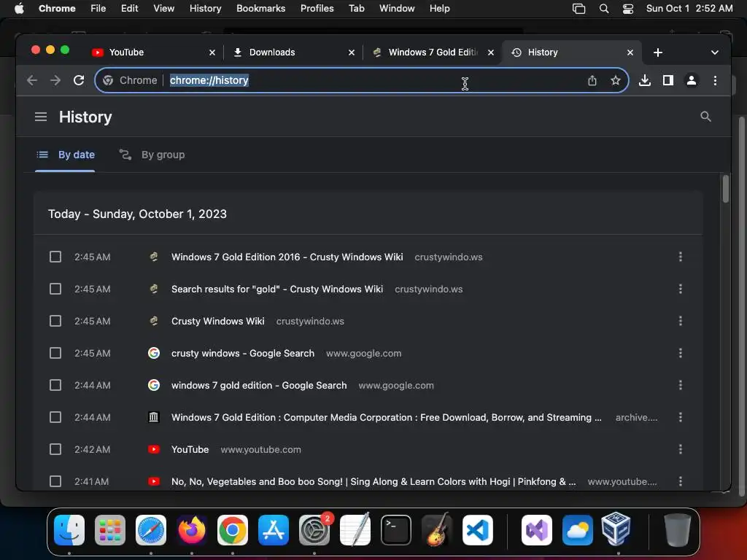Click the search history magnifier icon
Image resolution: width=747 pixels, height=560 pixels.
pos(705,117)
